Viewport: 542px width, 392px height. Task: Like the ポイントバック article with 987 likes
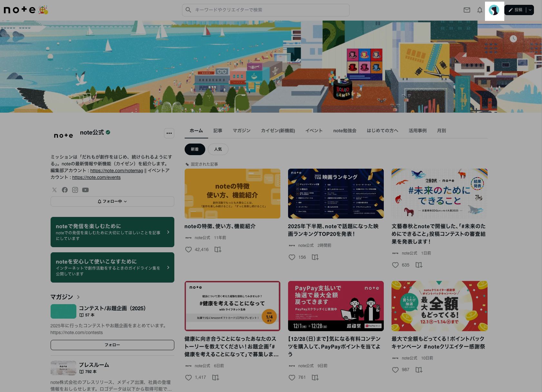click(395, 369)
